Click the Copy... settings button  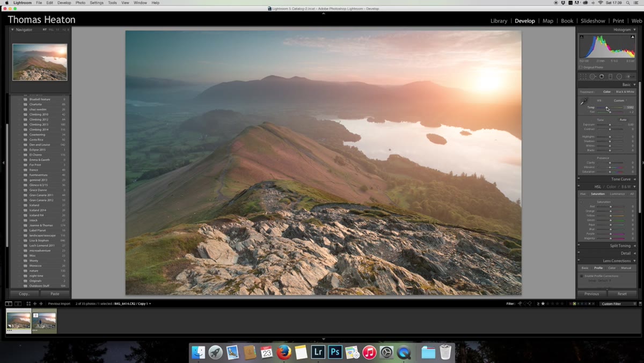tap(24, 294)
